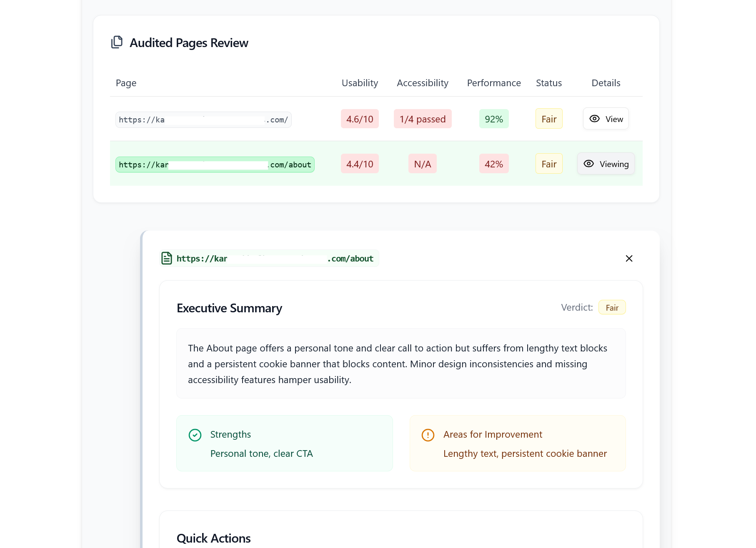Click the eye icon on the Viewing button
Image resolution: width=756 pixels, height=548 pixels.
589,164
